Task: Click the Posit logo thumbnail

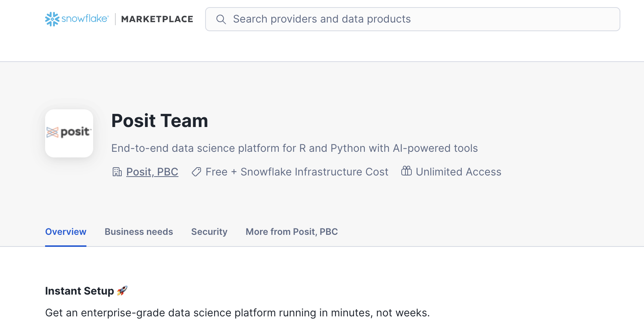Action: 69,133
